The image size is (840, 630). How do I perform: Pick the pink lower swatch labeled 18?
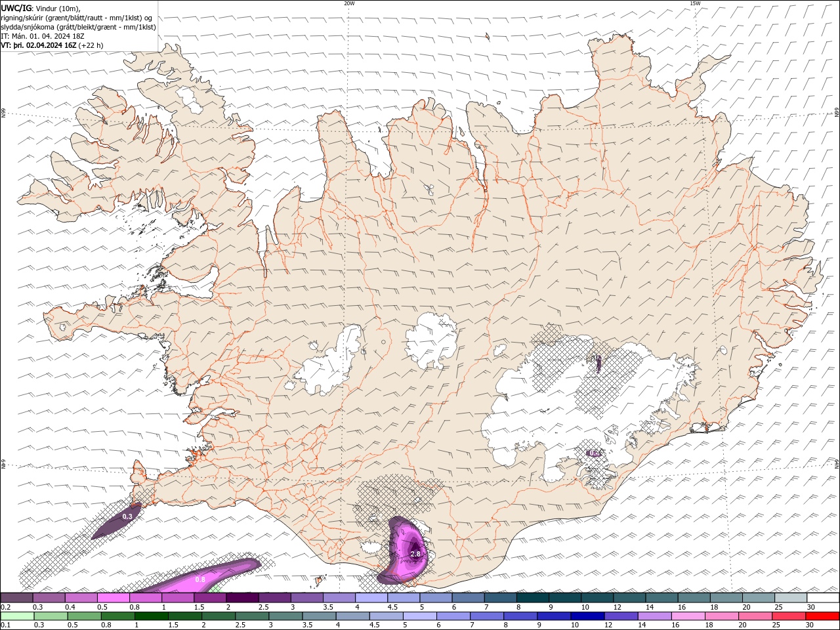click(x=721, y=616)
